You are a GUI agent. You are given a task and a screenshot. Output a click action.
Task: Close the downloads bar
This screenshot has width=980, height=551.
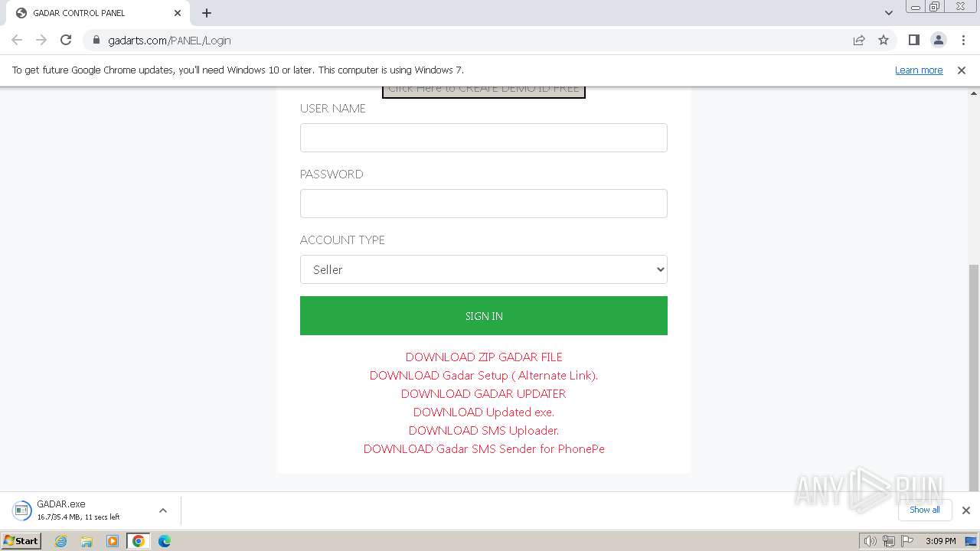point(966,510)
